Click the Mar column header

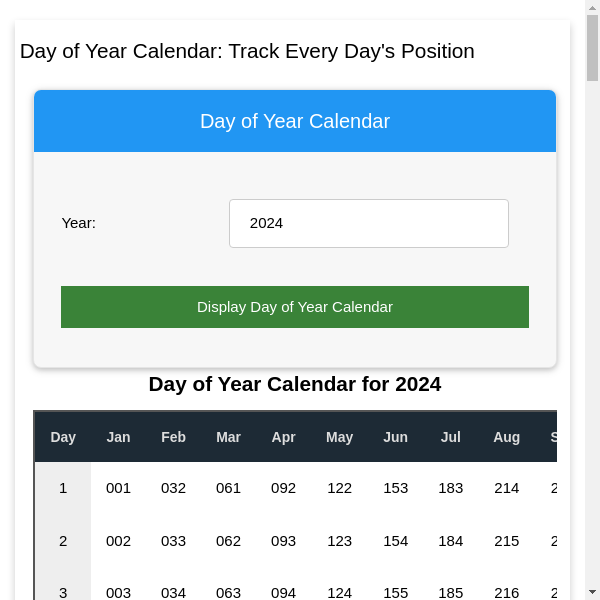coord(228,437)
